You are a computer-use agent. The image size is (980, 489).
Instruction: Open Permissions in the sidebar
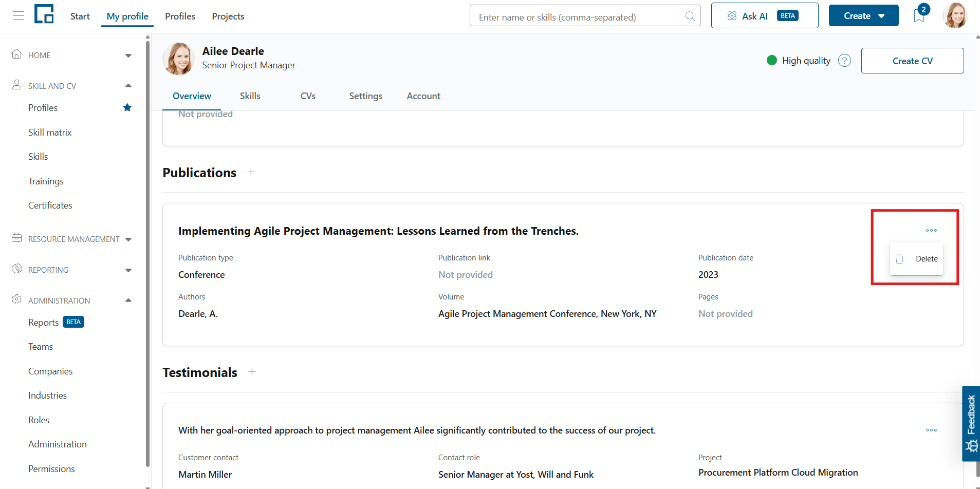[51, 469]
